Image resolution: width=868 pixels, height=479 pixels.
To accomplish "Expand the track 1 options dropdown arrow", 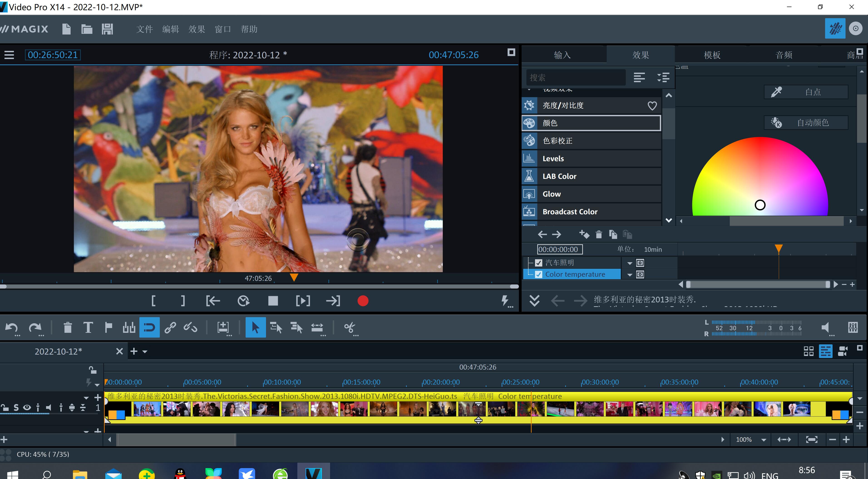I will point(86,398).
